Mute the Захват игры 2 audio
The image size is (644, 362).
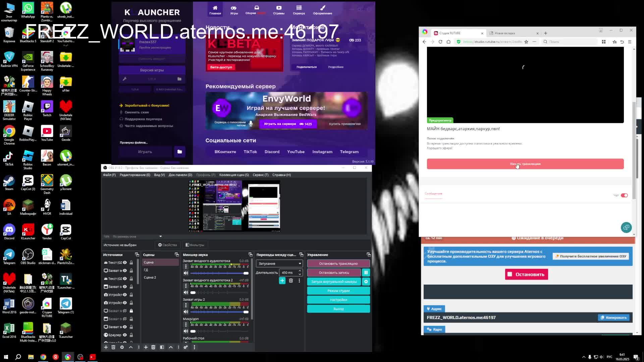point(186,312)
